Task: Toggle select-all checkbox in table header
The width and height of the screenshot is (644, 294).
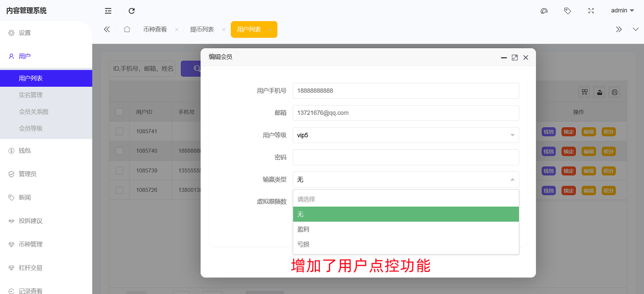Action: click(120, 112)
